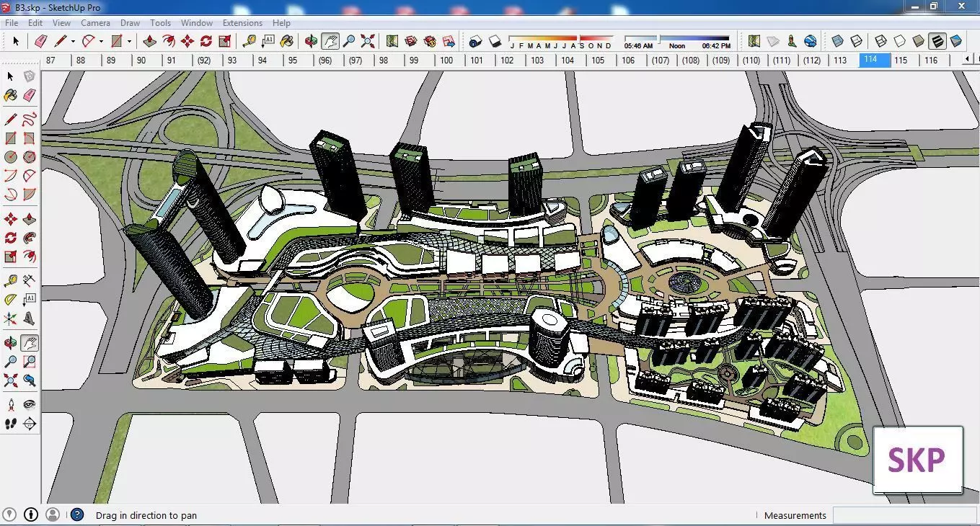Open the Arc tool dropdown arrow
The width and height of the screenshot is (980, 526).
(101, 41)
